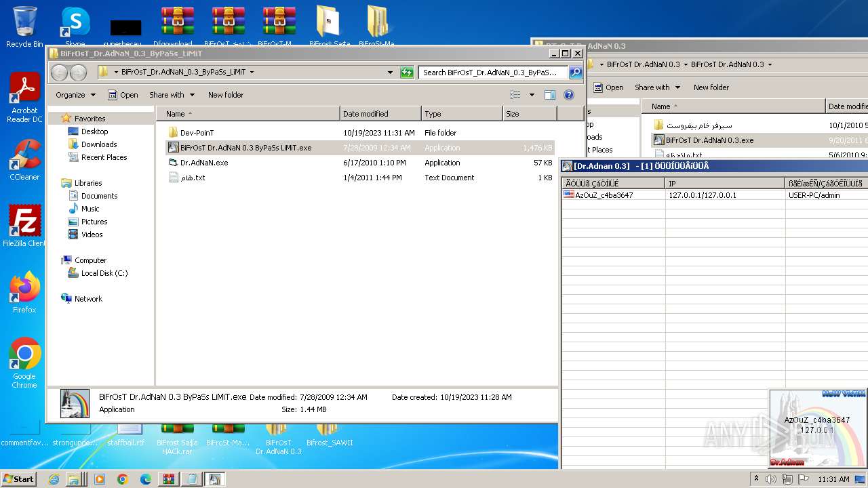This screenshot has height=488, width=868.
Task: Launch Firefox desktop shortcut
Action: [x=24, y=292]
